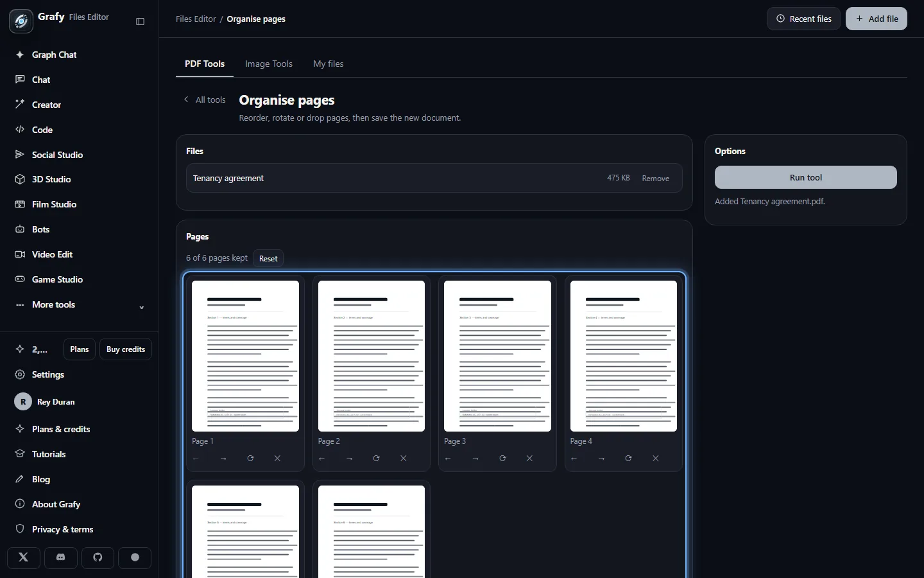The image size is (924, 578).
Task: Collapse the sidebar panel toggle
Action: [x=141, y=21]
